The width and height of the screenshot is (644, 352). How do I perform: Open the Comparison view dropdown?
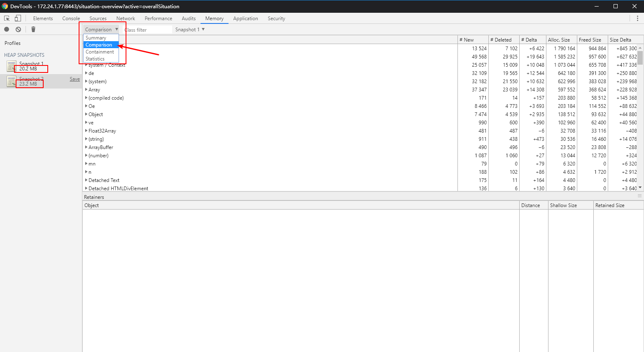(x=101, y=30)
